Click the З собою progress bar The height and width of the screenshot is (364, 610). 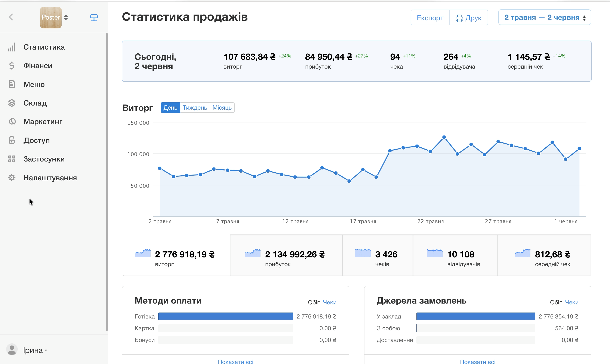click(476, 328)
